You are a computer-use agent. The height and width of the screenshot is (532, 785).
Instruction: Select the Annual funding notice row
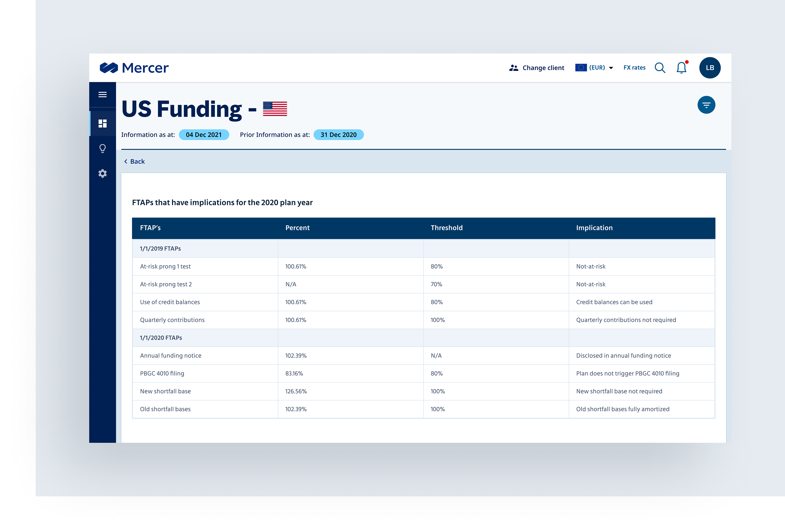coord(424,356)
